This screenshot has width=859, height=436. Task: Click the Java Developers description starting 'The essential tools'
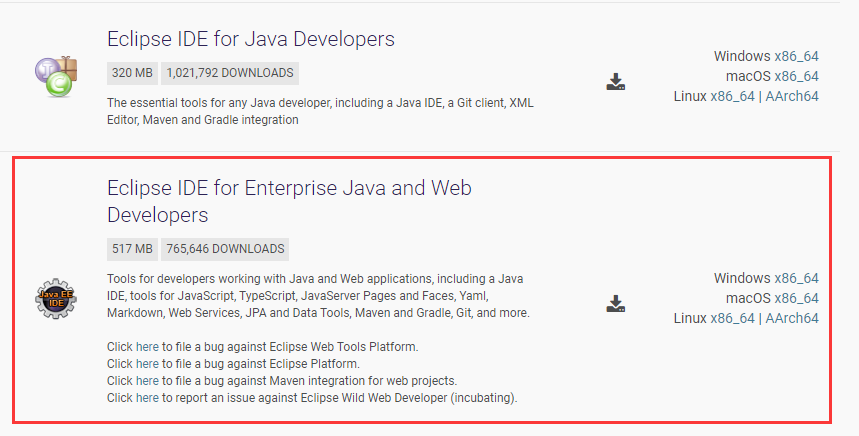[320, 111]
